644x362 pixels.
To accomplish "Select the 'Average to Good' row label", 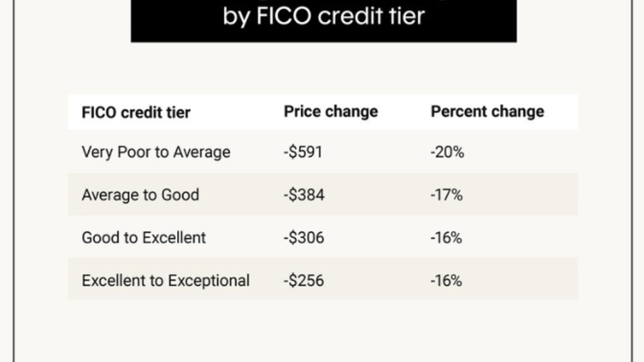I will coord(140,194).
